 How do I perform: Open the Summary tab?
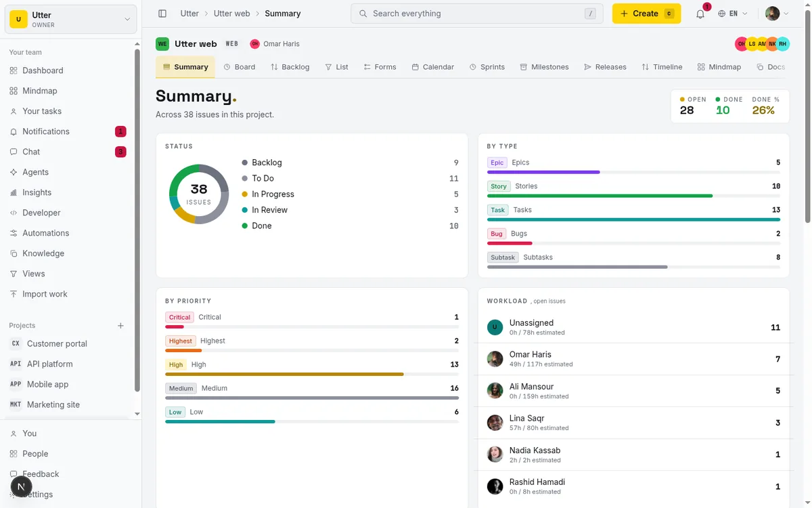click(x=185, y=67)
